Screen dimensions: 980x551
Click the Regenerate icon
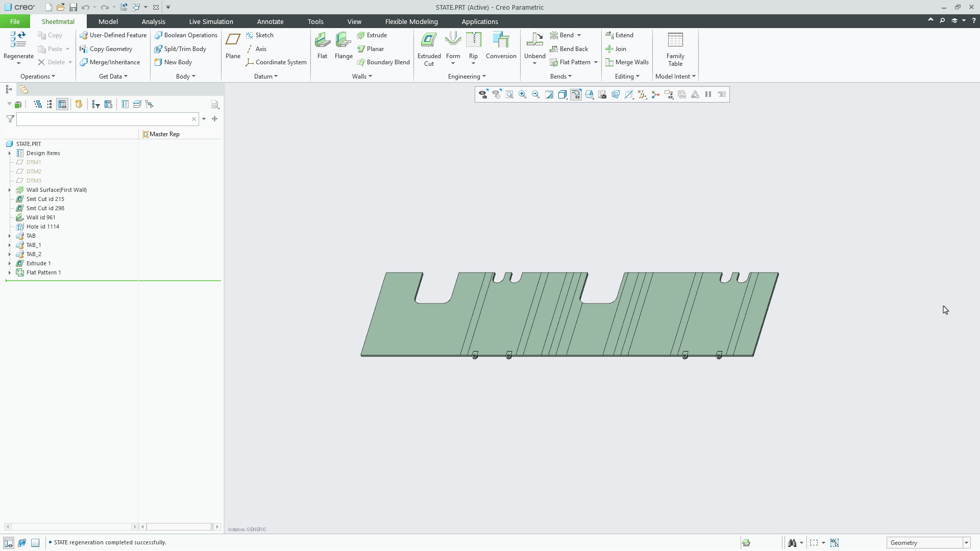tap(18, 40)
